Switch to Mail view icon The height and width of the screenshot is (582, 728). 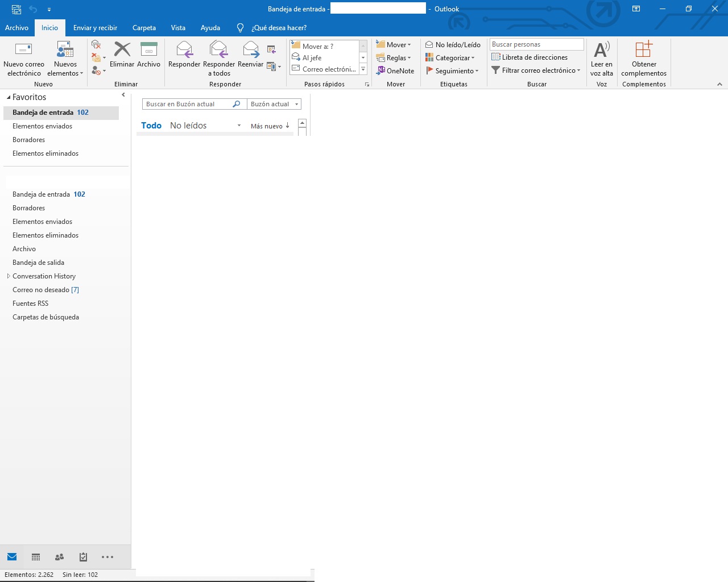(x=12, y=557)
